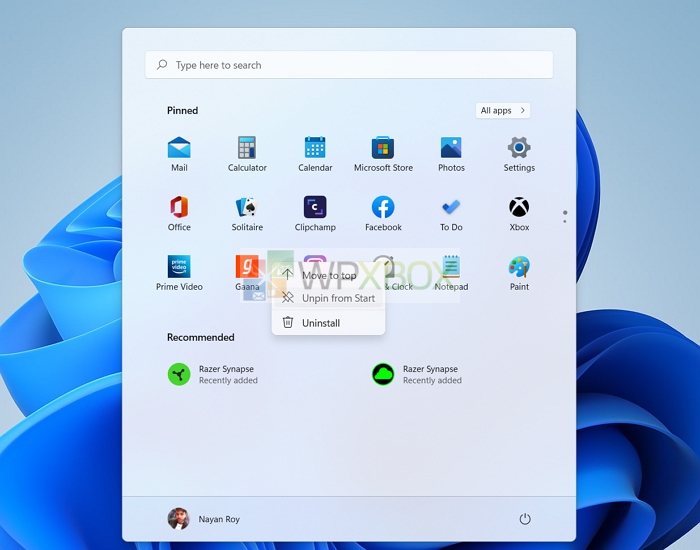Open Razer Synapse with cloud icon
Image resolution: width=700 pixels, height=550 pixels.
[417, 374]
